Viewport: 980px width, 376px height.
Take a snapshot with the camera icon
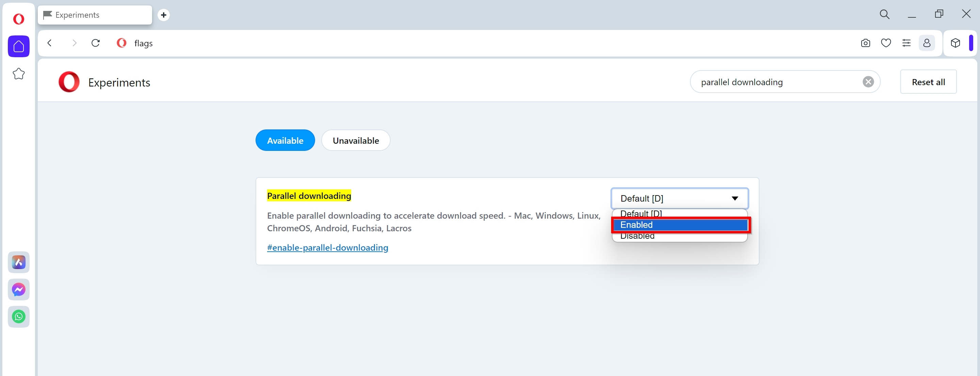865,43
